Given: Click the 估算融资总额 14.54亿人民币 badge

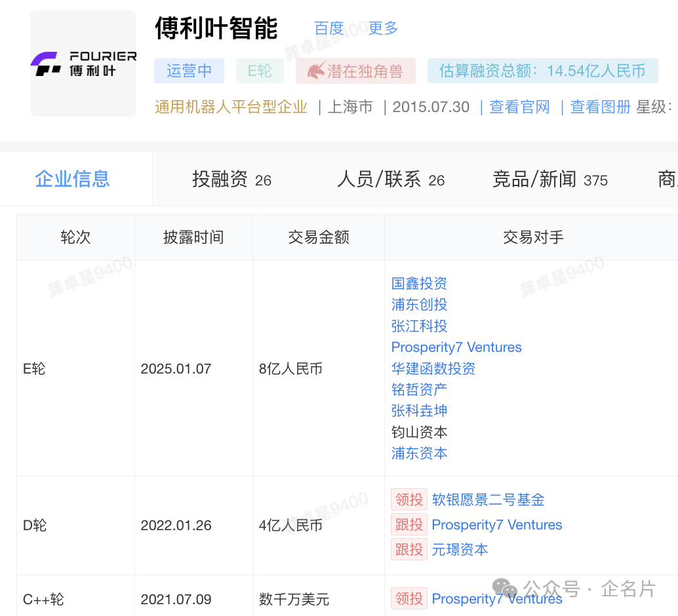Looking at the screenshot, I should [x=543, y=71].
